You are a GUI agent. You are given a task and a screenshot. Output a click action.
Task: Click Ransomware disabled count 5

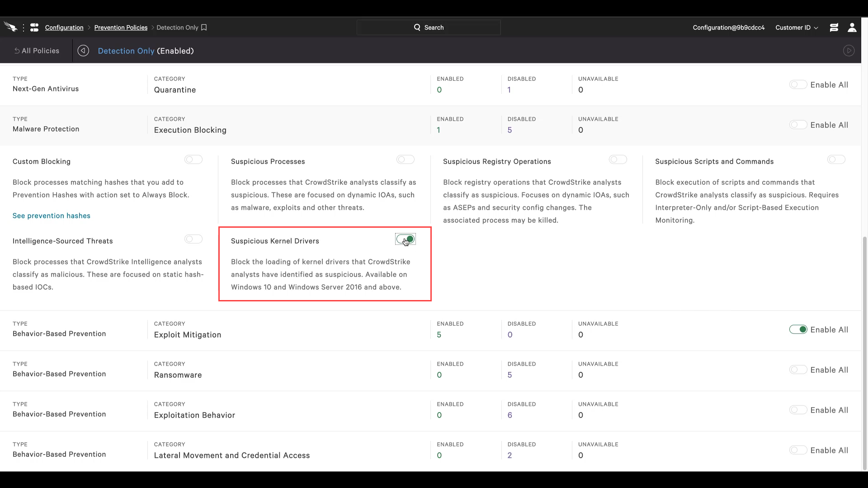pos(509,375)
